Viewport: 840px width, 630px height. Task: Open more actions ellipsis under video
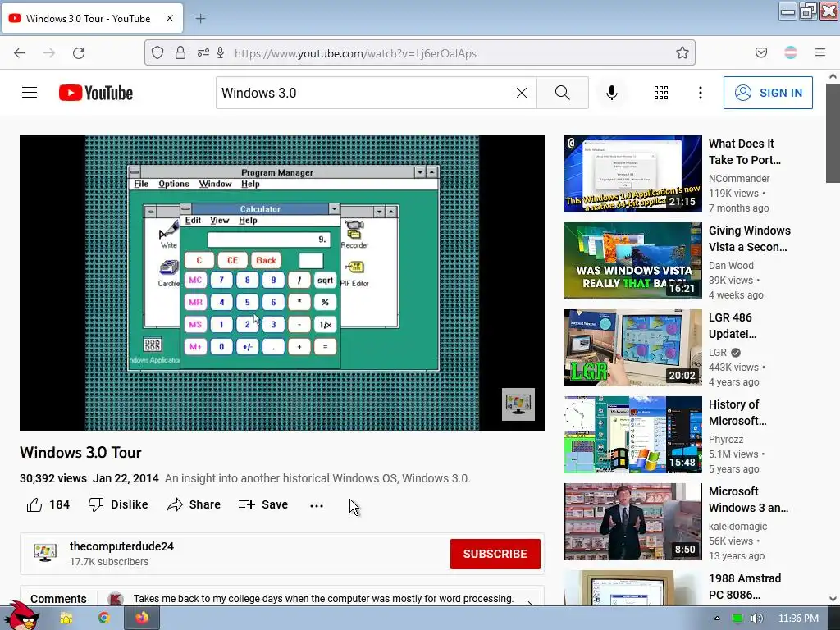click(x=317, y=505)
